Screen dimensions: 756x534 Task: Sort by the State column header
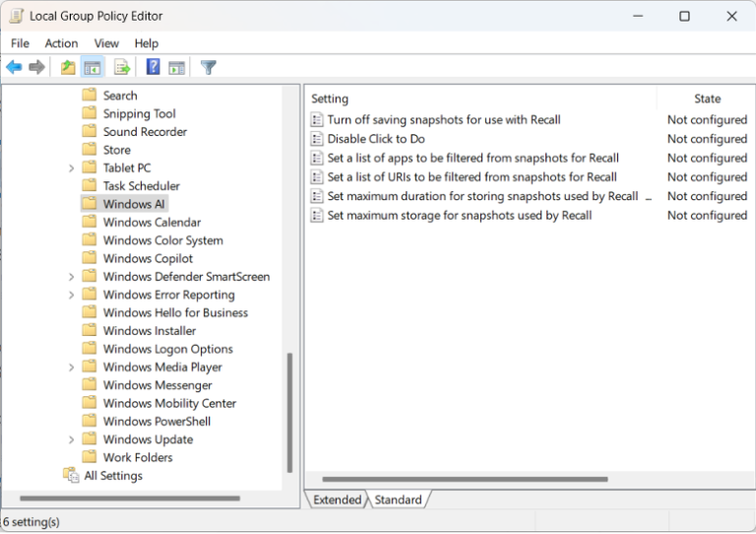(707, 99)
